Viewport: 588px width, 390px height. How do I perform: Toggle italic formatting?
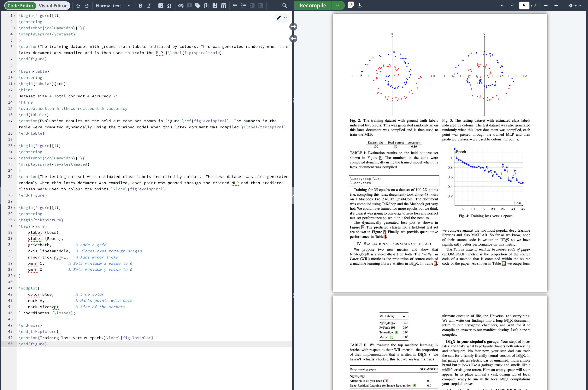pos(149,5)
